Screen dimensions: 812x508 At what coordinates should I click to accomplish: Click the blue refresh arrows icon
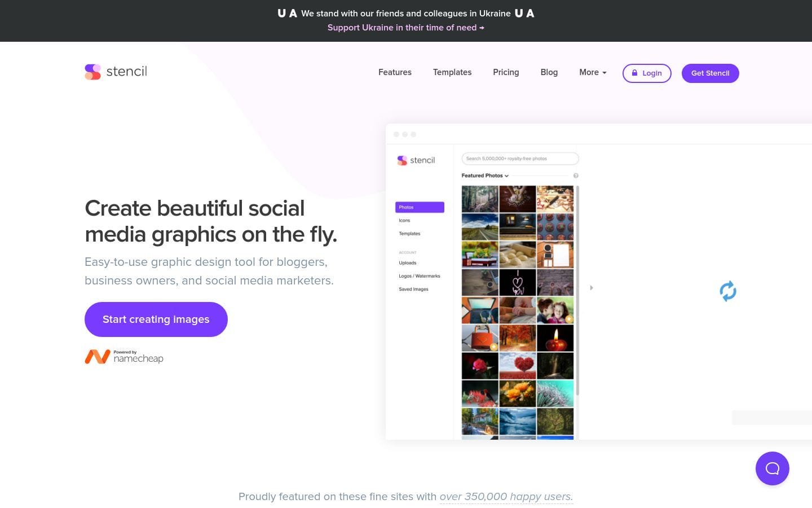click(728, 291)
